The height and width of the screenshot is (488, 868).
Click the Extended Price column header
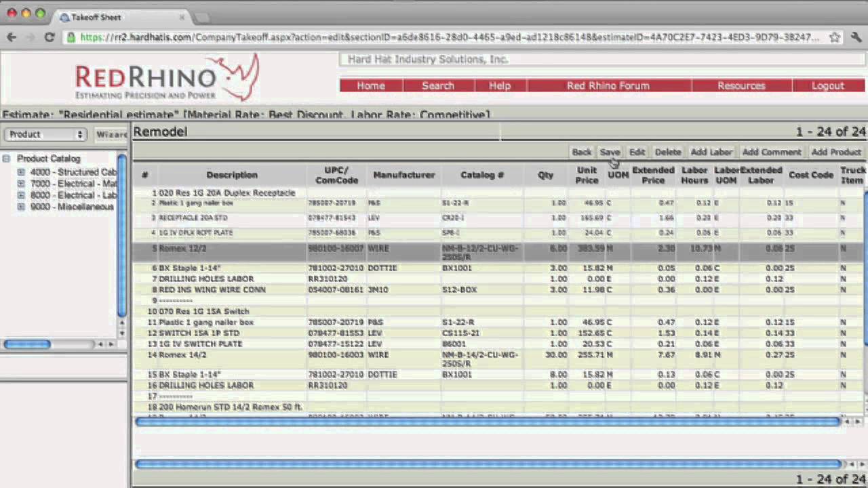(653, 175)
